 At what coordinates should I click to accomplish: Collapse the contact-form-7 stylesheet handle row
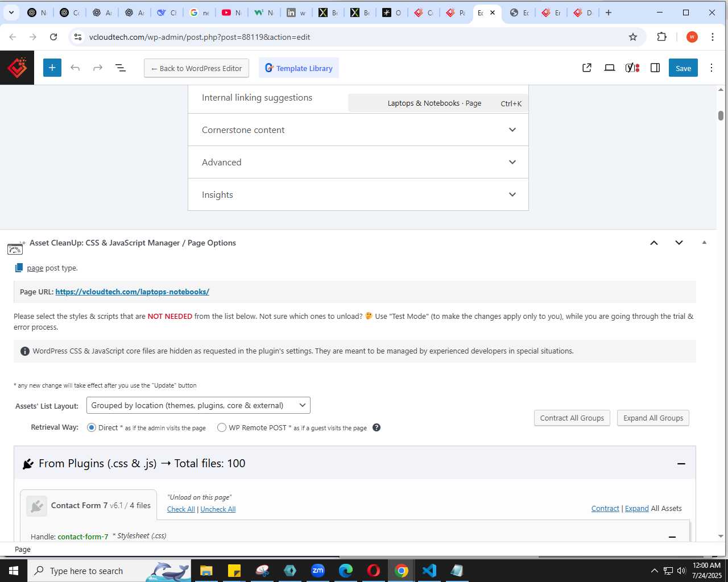(672, 537)
